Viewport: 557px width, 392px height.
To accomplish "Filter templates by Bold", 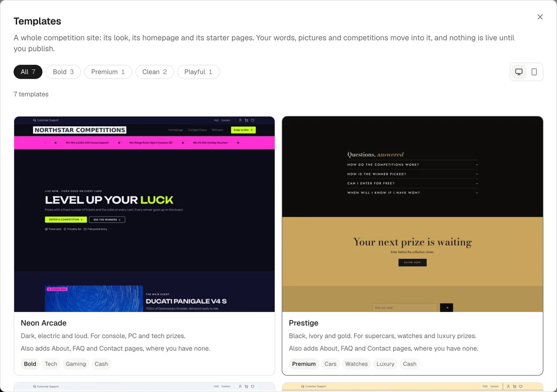I will [x=63, y=72].
